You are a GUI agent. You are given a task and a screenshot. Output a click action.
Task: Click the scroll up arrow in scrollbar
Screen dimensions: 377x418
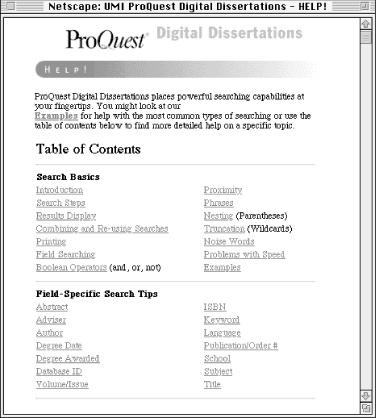[366, 24]
